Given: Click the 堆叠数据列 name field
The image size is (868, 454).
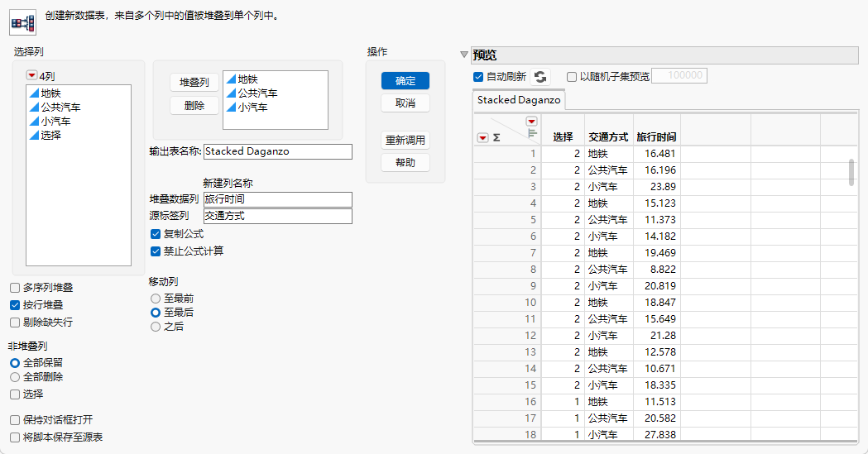Looking at the screenshot, I should point(278,199).
